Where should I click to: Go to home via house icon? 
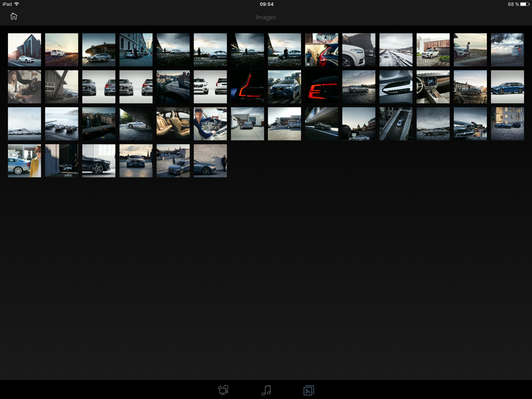(x=14, y=16)
